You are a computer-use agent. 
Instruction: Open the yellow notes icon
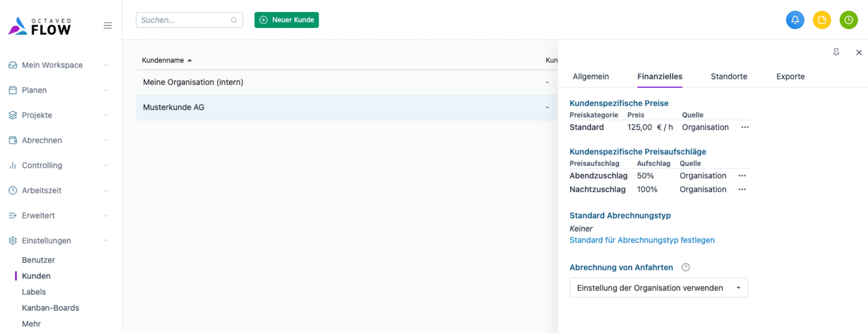click(822, 20)
